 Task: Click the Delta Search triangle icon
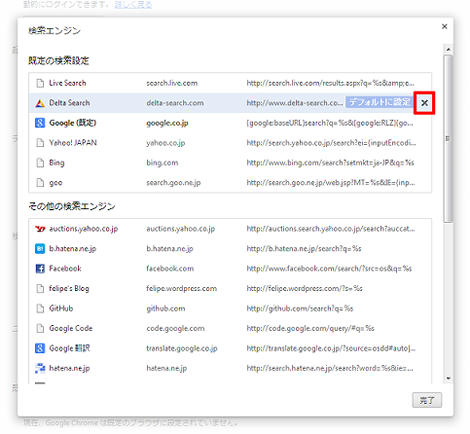[x=40, y=103]
